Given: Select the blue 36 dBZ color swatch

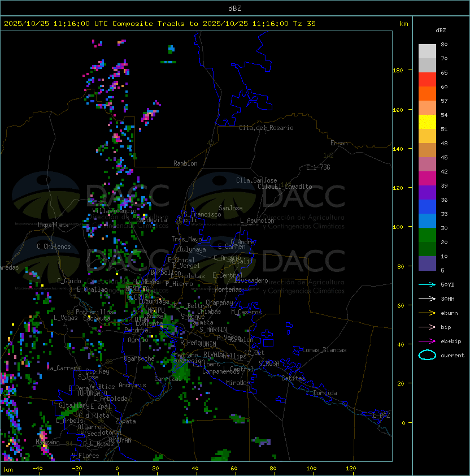Looking at the screenshot, I should (x=427, y=207).
